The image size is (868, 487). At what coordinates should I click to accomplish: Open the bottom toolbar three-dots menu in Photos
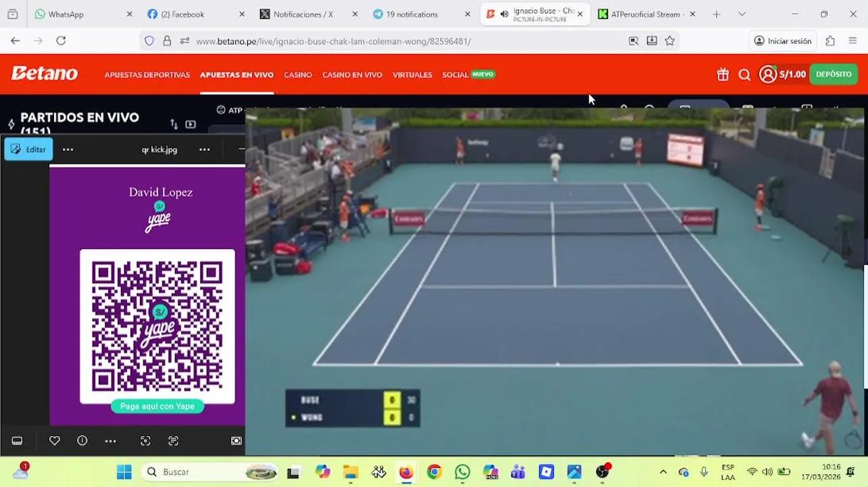[110, 440]
